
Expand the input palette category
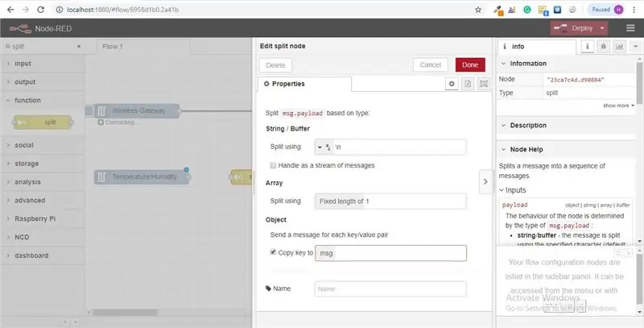pyautogui.click(x=42, y=64)
